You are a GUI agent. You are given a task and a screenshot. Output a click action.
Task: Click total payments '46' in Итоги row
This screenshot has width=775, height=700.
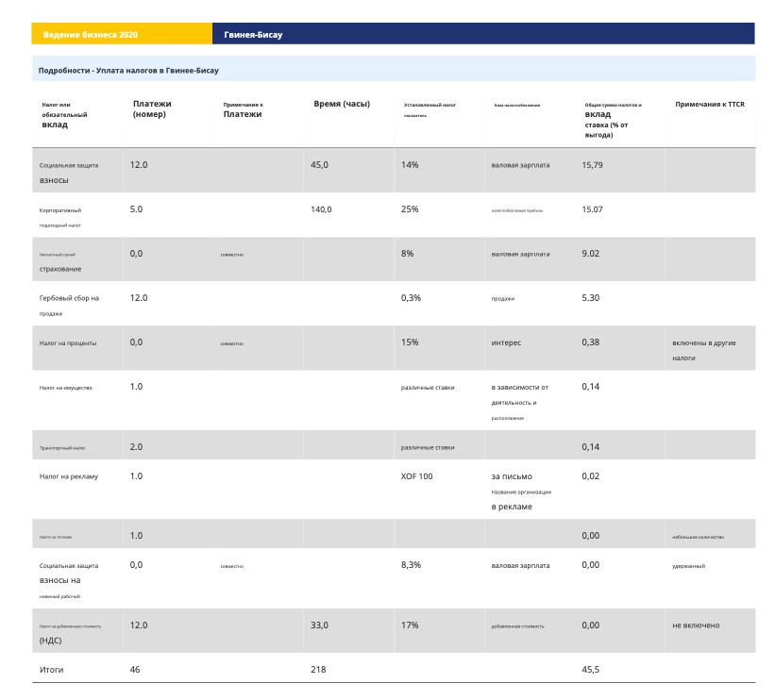point(135,670)
